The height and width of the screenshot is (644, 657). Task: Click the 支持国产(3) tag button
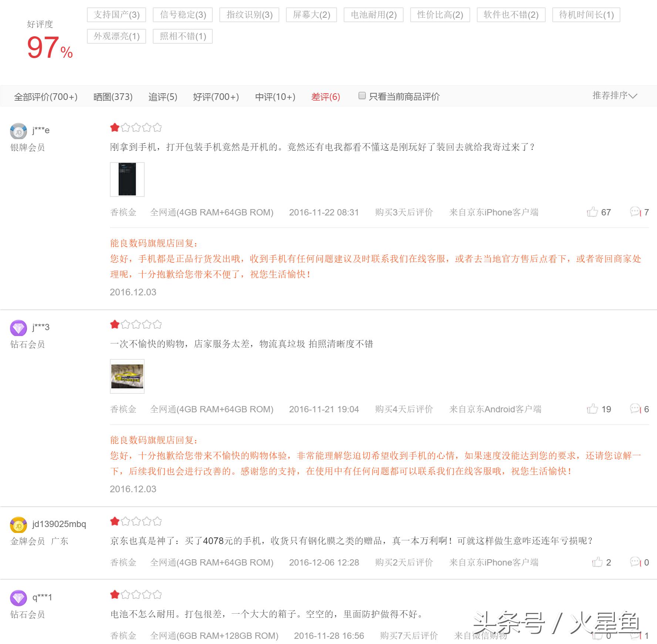tap(116, 15)
